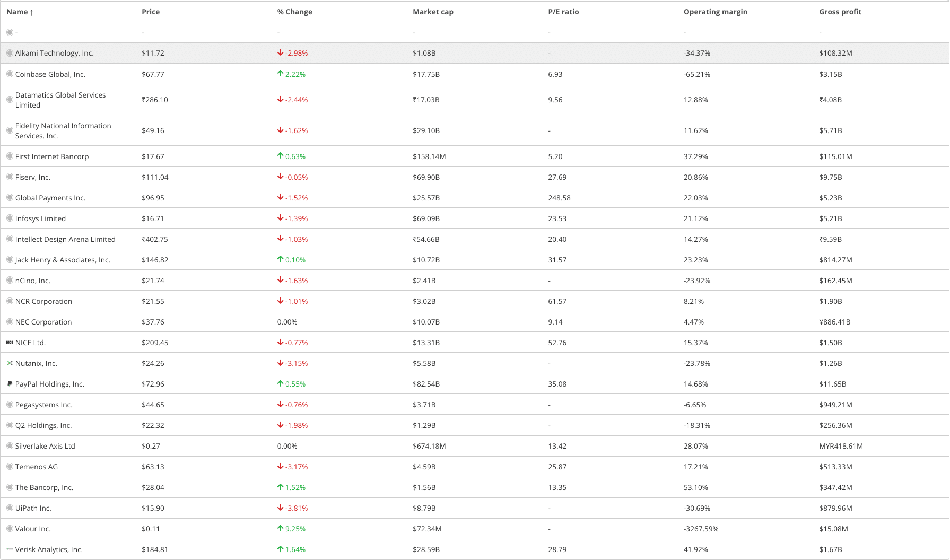The width and height of the screenshot is (950, 560).
Task: Open Fidelity National Information Services link
Action: coord(63,130)
